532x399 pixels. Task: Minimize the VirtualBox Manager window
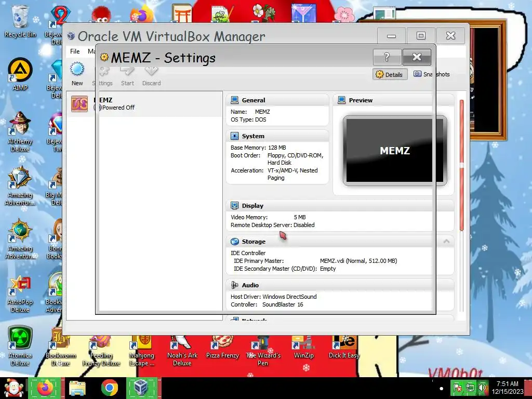391,36
